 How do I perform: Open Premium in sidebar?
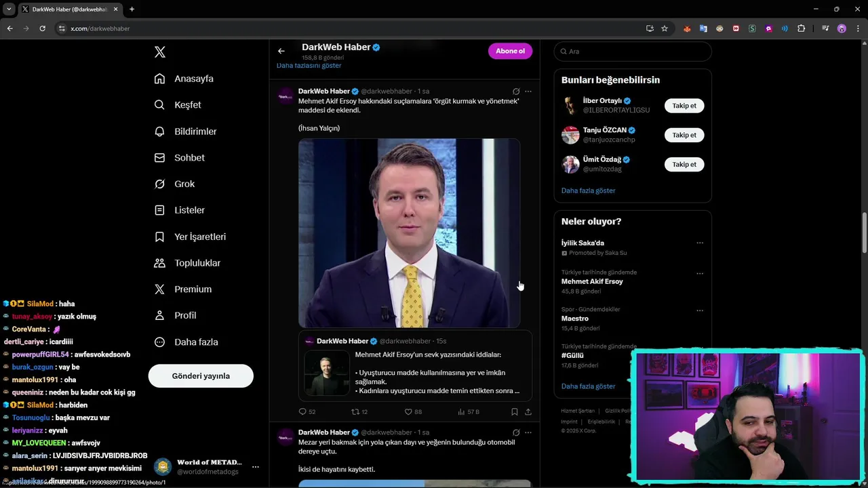coord(182,289)
